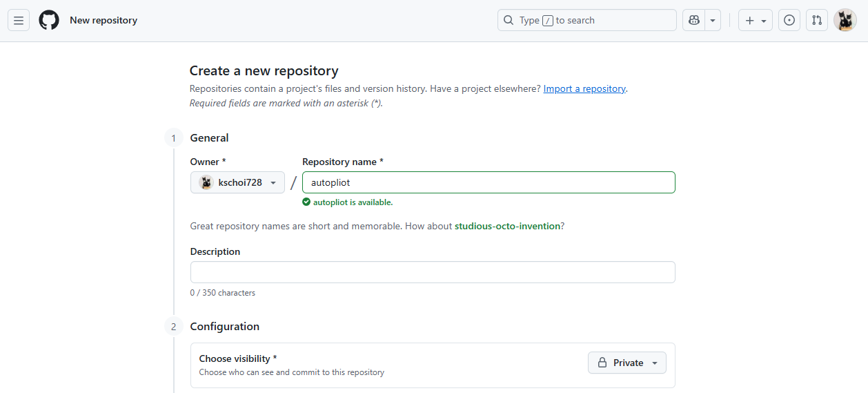868x393 pixels.
Task: Click the green availability checkmark icon
Action: click(x=306, y=202)
